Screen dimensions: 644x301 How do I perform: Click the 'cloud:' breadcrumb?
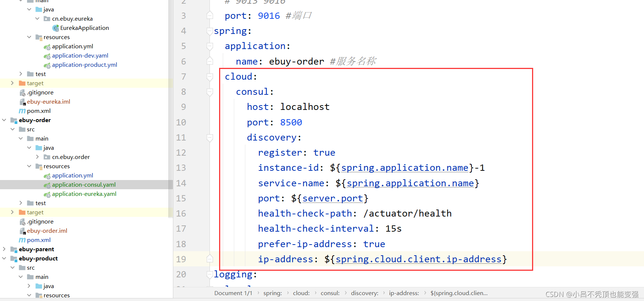pos(301,293)
